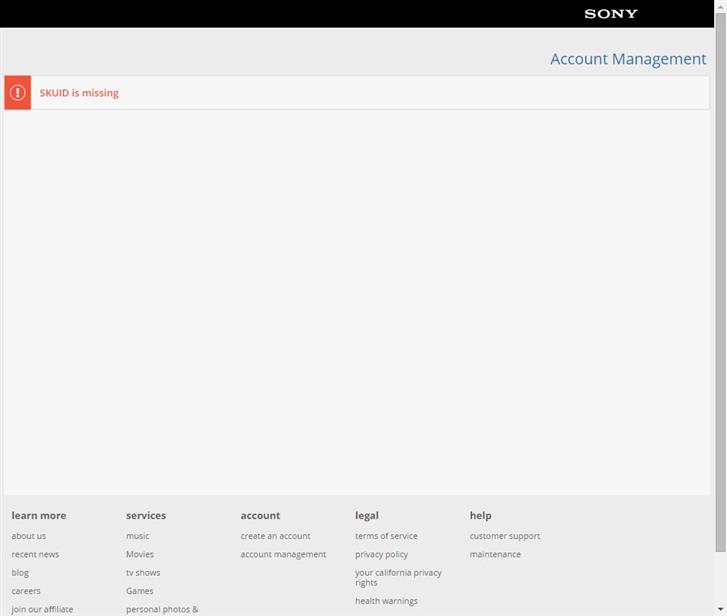Select the 'SKUID is missing' error text
727x616 pixels.
point(79,93)
